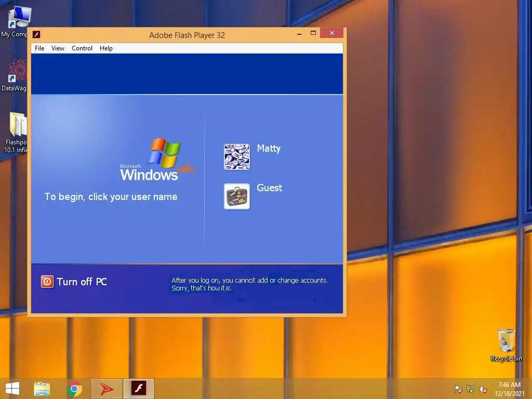Open the Windows Start button

click(12, 389)
